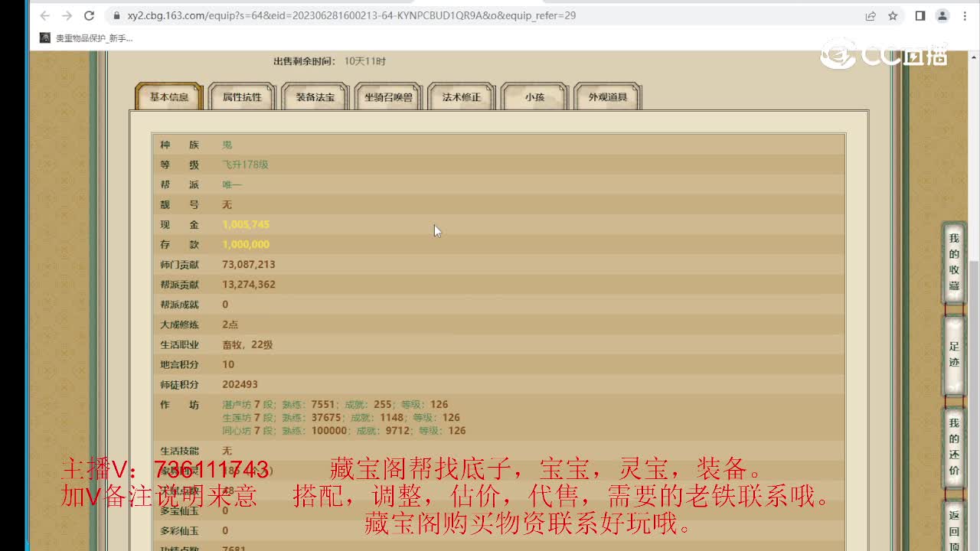Image resolution: width=980 pixels, height=551 pixels.
Task: Bookmark this page with the star icon
Action: tap(893, 15)
